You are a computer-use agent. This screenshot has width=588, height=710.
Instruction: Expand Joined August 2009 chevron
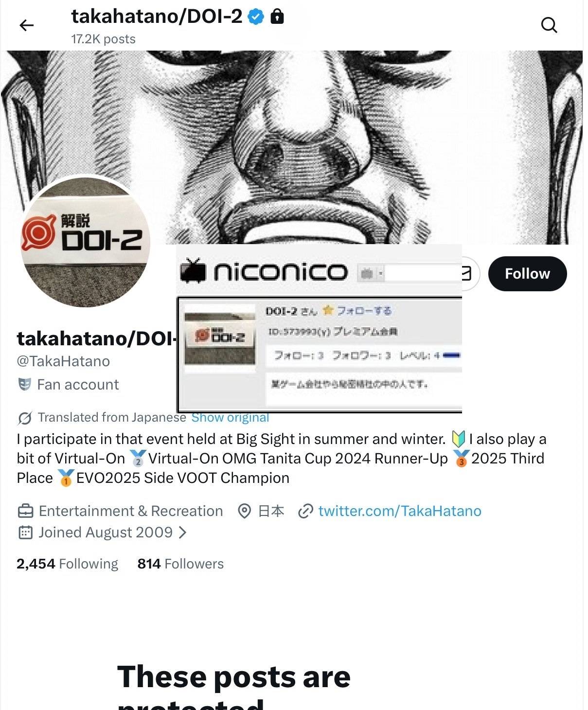click(183, 532)
